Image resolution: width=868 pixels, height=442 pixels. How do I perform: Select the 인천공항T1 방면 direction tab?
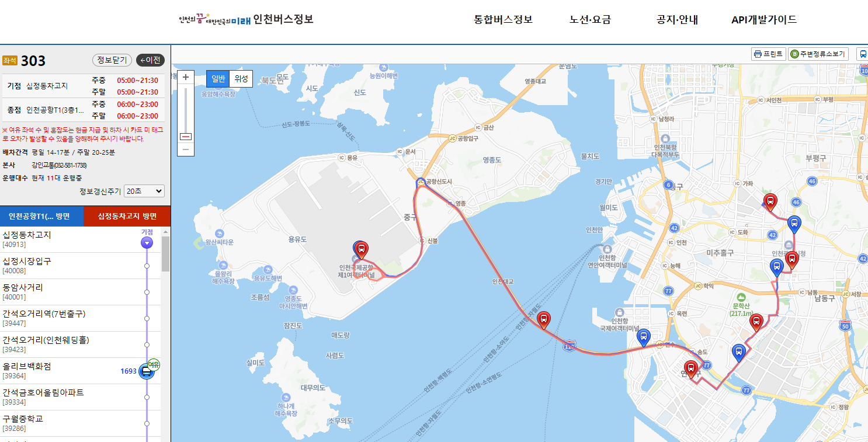click(42, 216)
